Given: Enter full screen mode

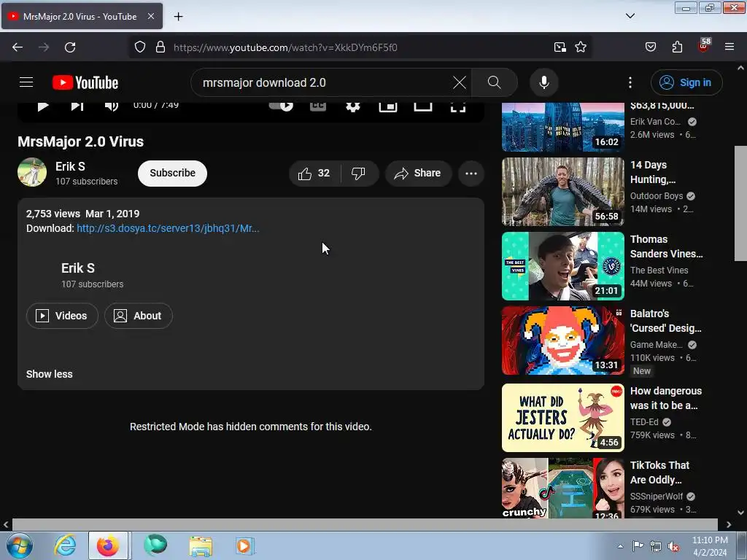Looking at the screenshot, I should (458, 106).
